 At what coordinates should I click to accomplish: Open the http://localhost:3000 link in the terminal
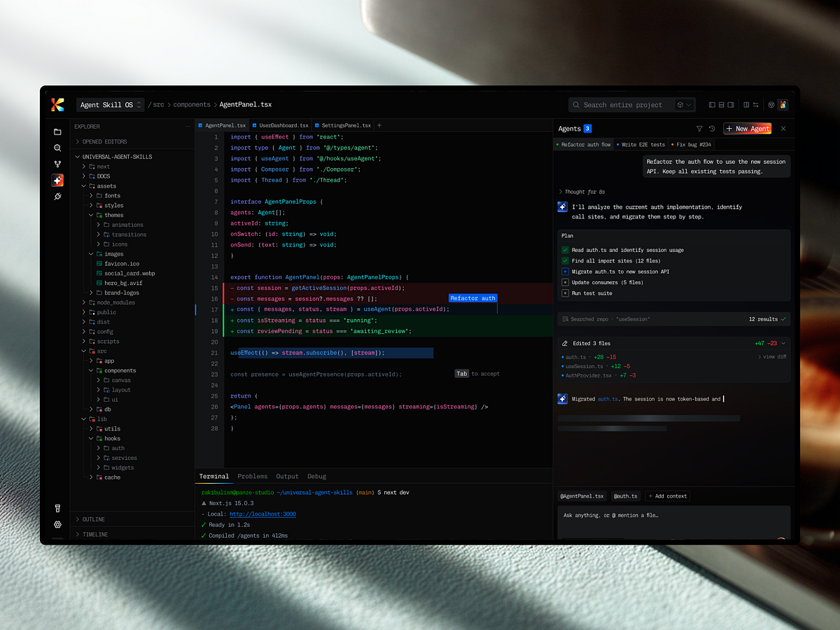point(262,514)
